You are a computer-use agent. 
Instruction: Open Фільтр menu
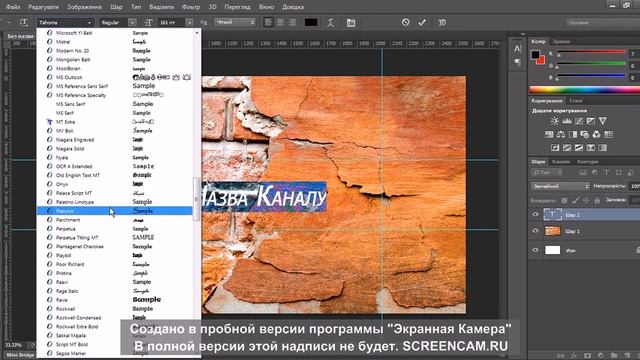[x=191, y=7]
